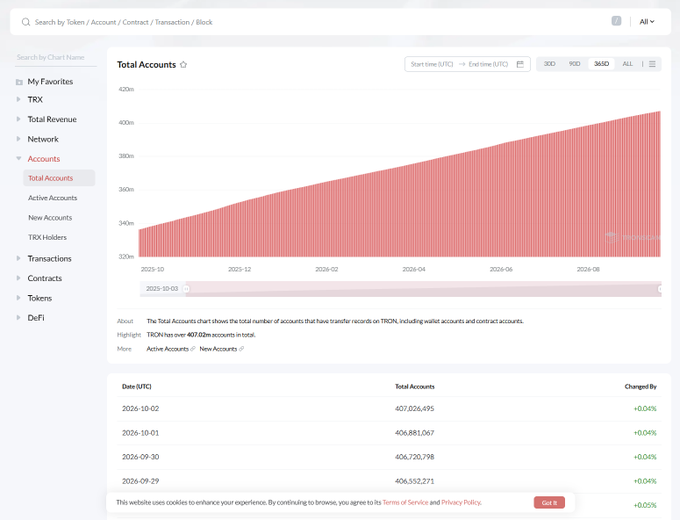Select the 406,552,271 value cell
The height and width of the screenshot is (520, 680).
click(x=414, y=481)
